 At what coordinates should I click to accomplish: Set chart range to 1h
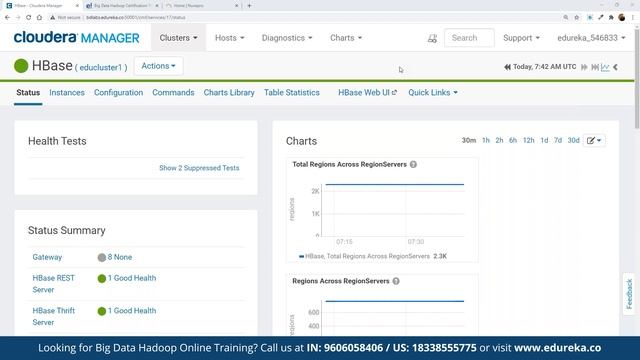486,140
